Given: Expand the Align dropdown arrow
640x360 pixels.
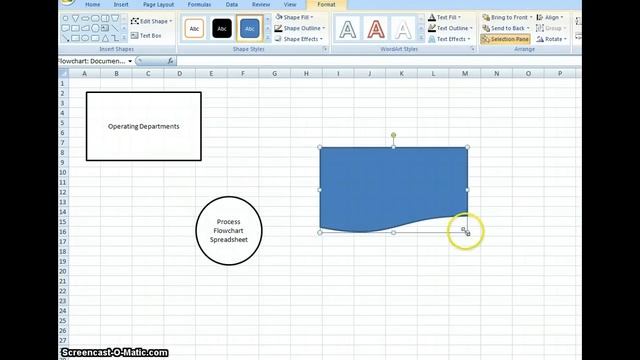Looking at the screenshot, I should pos(562,18).
